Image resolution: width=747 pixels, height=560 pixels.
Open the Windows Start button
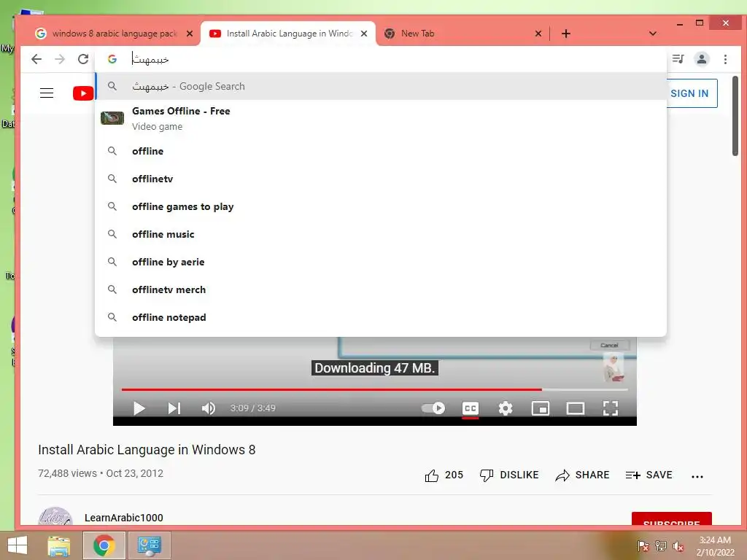[x=18, y=545]
